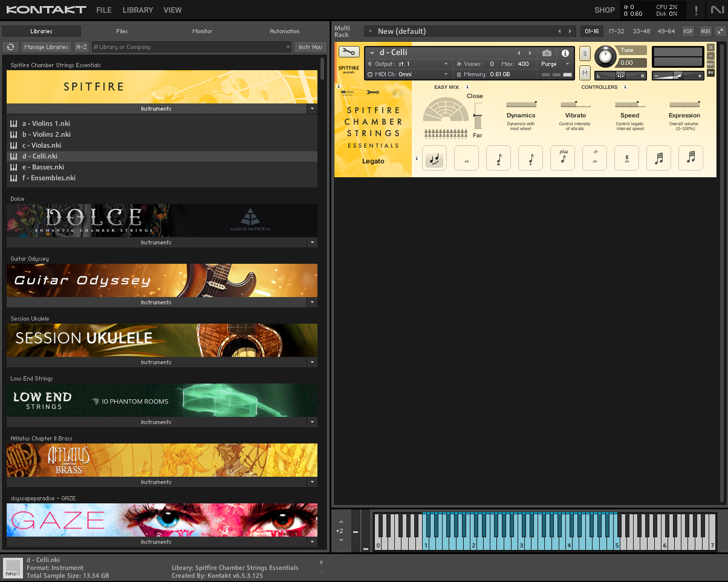Adjust the Dynamics controller slider
The height and width of the screenshot is (582, 728).
pos(521,104)
